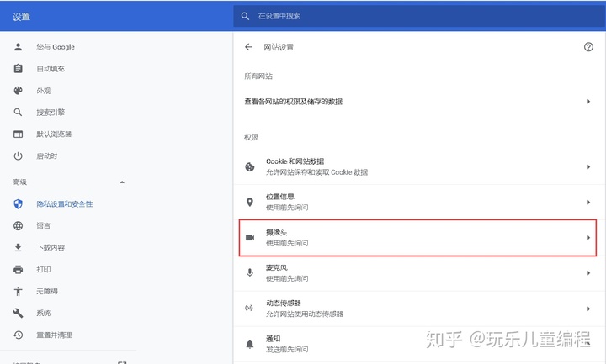Click the video camera icon for 摄像头
Image resolution: width=606 pixels, height=364 pixels.
coord(250,238)
